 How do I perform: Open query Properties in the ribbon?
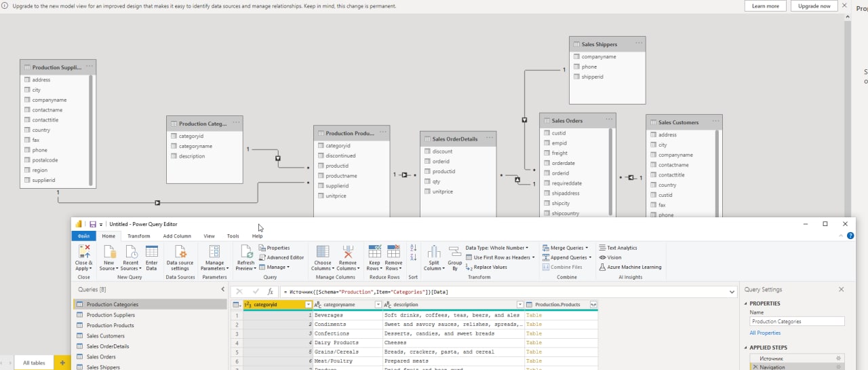274,248
